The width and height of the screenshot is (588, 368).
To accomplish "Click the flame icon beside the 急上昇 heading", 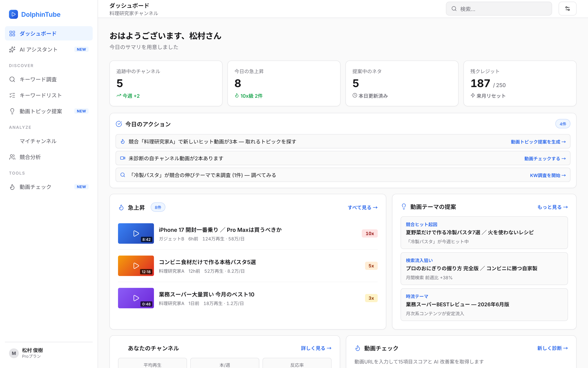I will [x=121, y=207].
